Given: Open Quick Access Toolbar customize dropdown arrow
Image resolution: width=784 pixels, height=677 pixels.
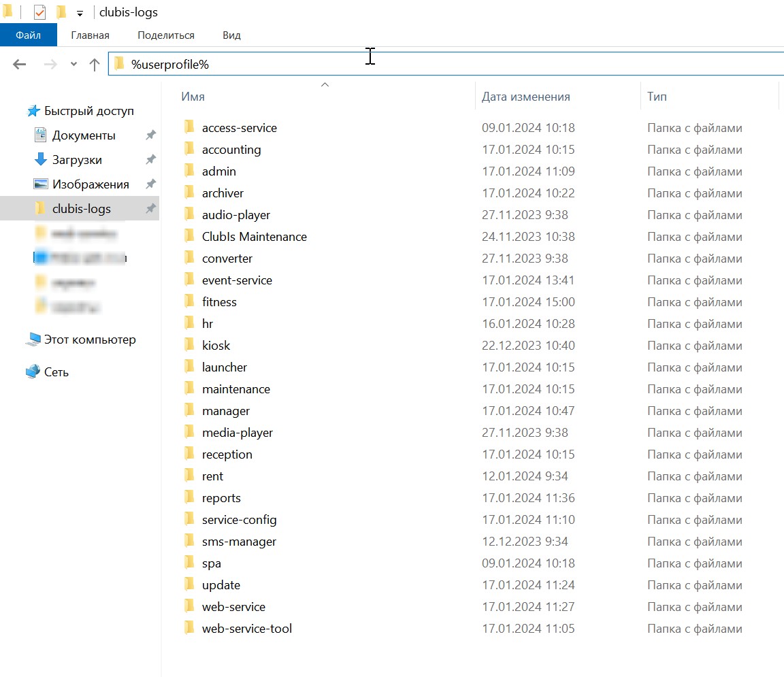Looking at the screenshot, I should (x=80, y=14).
